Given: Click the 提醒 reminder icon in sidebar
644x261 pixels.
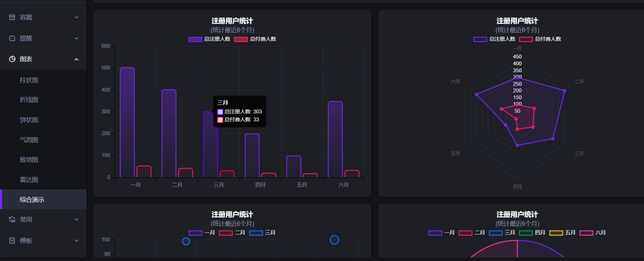Looking at the screenshot, I should pos(12,38).
